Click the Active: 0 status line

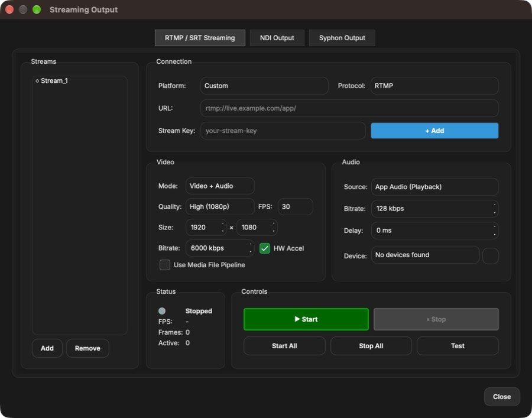click(x=174, y=343)
